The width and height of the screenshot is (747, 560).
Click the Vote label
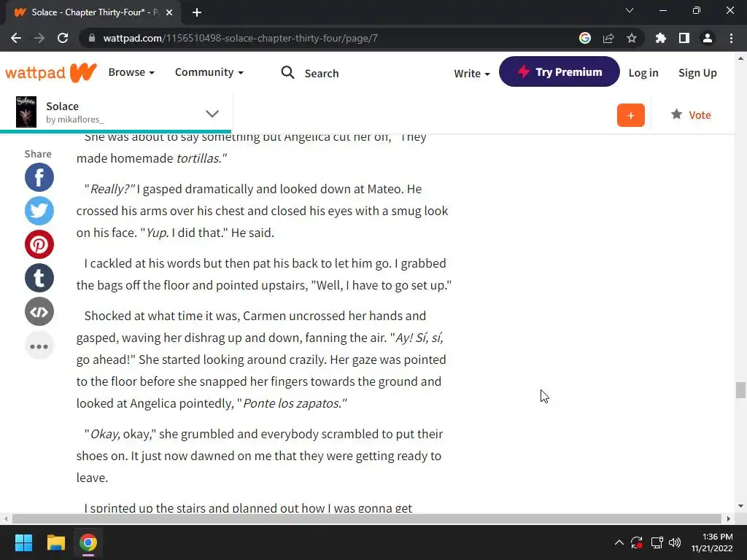pyautogui.click(x=700, y=114)
